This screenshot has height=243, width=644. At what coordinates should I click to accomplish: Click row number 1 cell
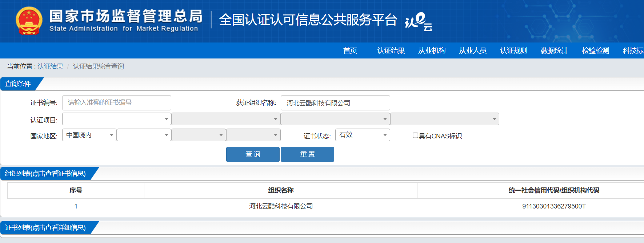point(76,206)
